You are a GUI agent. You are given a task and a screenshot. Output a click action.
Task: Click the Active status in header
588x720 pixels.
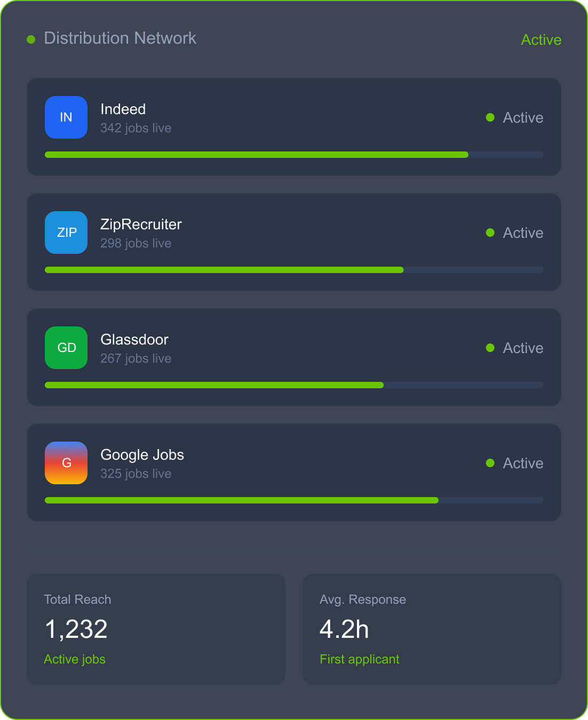[x=541, y=40]
